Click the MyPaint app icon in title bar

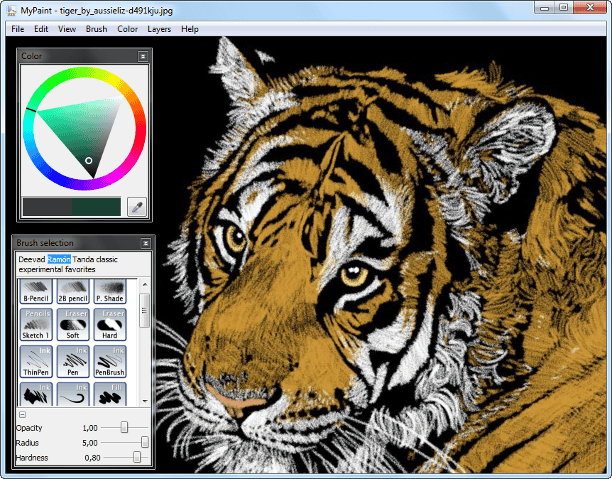(11, 11)
